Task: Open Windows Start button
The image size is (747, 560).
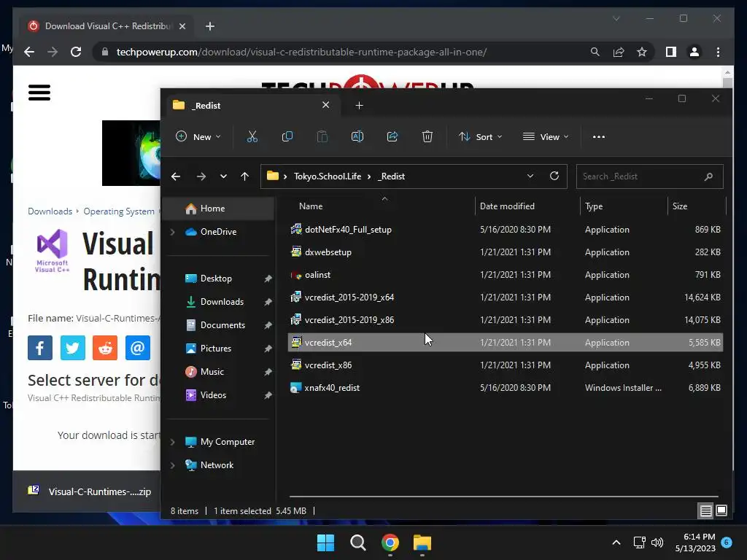Action: coord(326,542)
